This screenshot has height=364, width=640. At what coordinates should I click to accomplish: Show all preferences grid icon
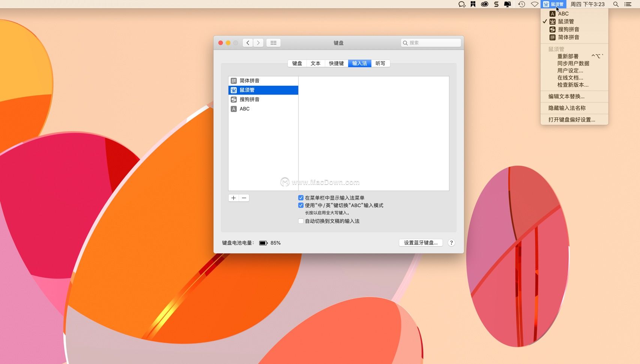pos(273,43)
